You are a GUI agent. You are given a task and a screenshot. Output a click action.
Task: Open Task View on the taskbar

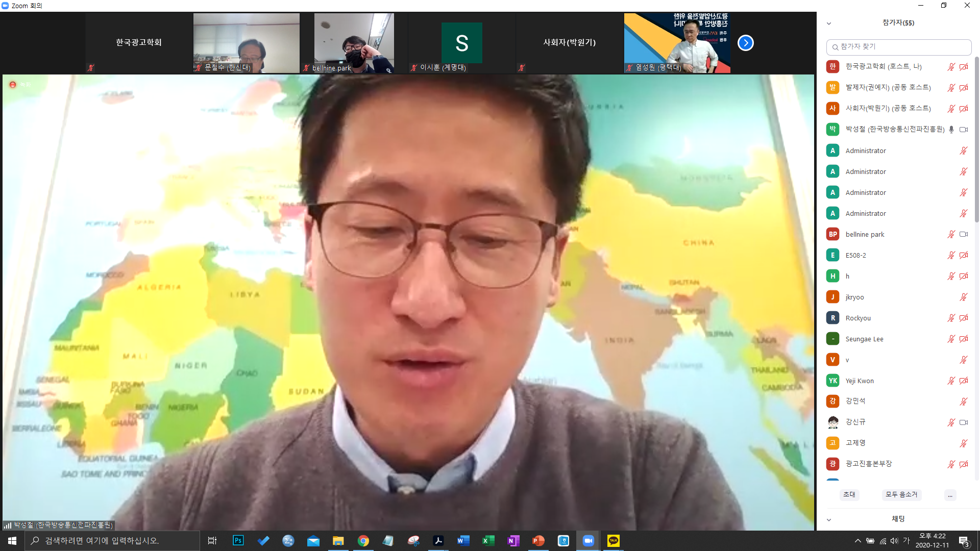(x=212, y=541)
